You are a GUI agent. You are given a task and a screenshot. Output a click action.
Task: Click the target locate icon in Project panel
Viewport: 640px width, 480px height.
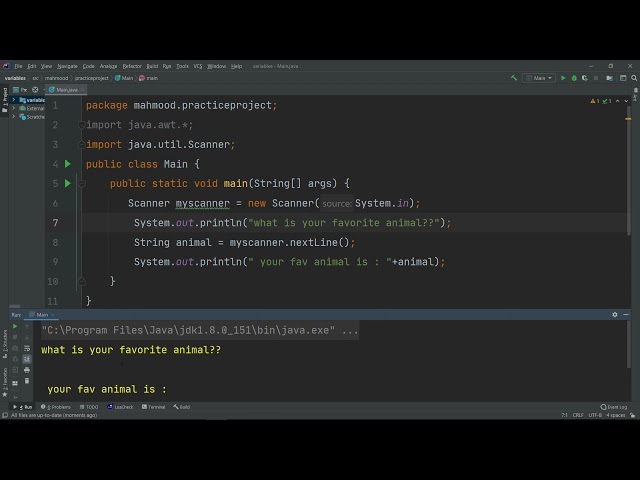pyautogui.click(x=35, y=90)
